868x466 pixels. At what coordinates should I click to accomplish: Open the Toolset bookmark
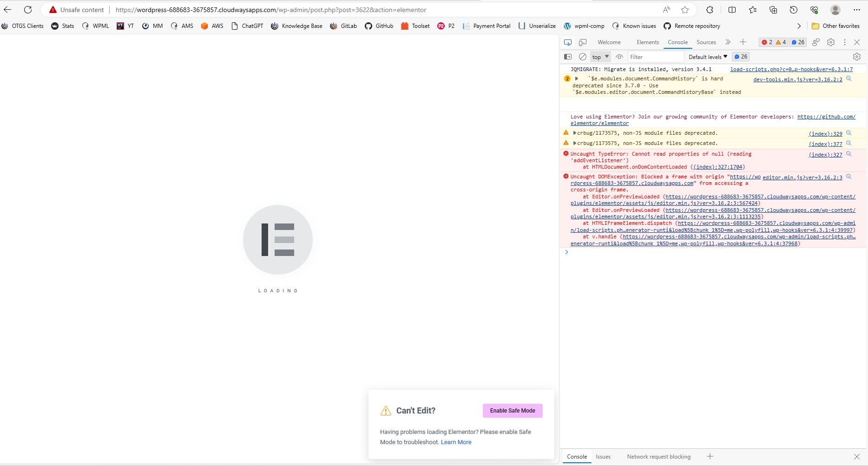415,26
